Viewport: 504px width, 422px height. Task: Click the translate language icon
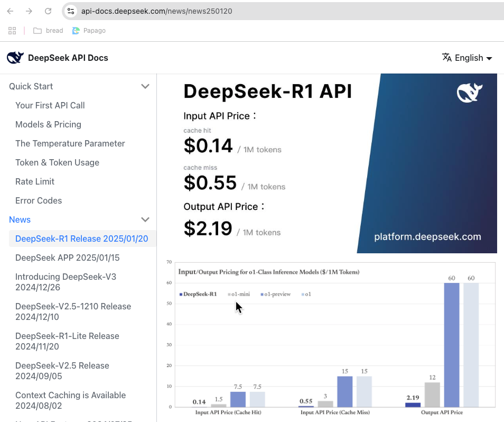(447, 58)
